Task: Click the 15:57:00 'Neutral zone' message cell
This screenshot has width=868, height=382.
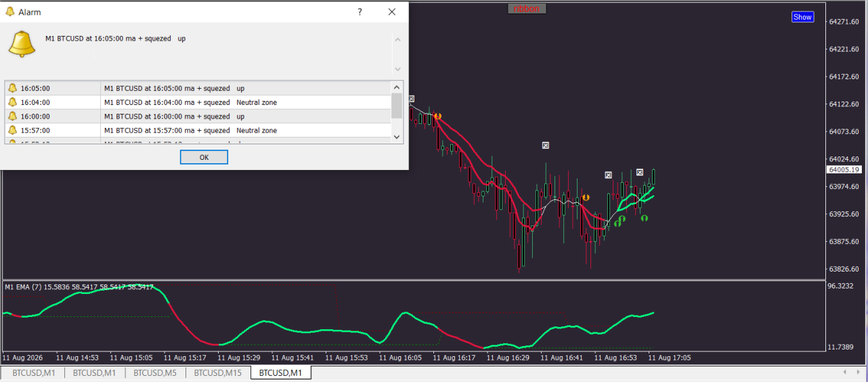Action: point(246,130)
